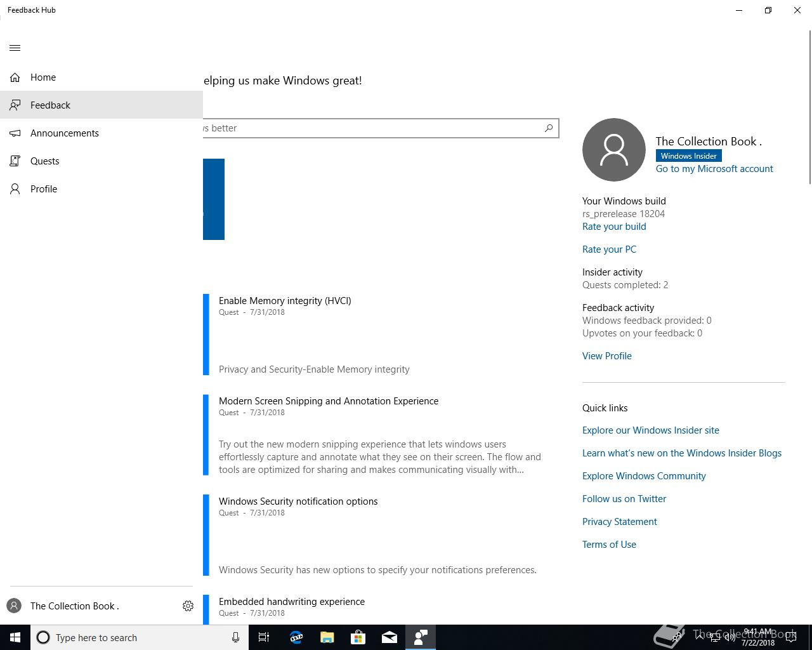Click the volume icon in system tray

[x=730, y=637]
